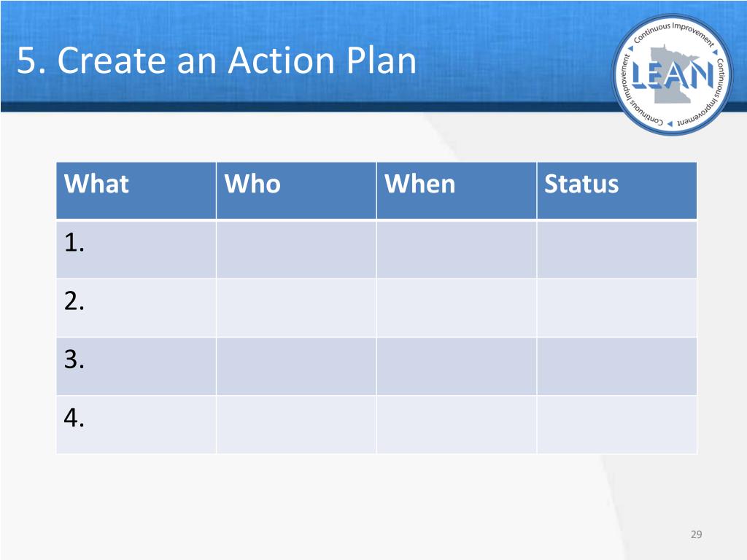Screen dimensions: 747x560
Task: Click the Who cell in row 1
Action: tap(296, 249)
